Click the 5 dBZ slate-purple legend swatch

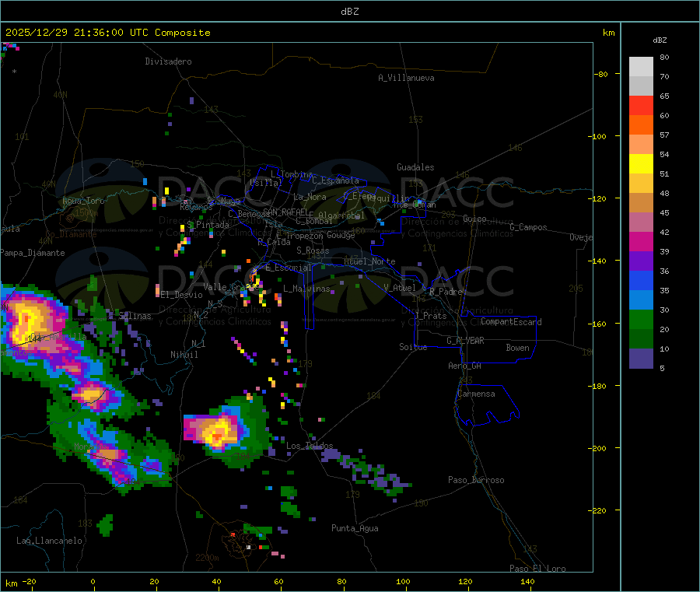click(x=641, y=359)
